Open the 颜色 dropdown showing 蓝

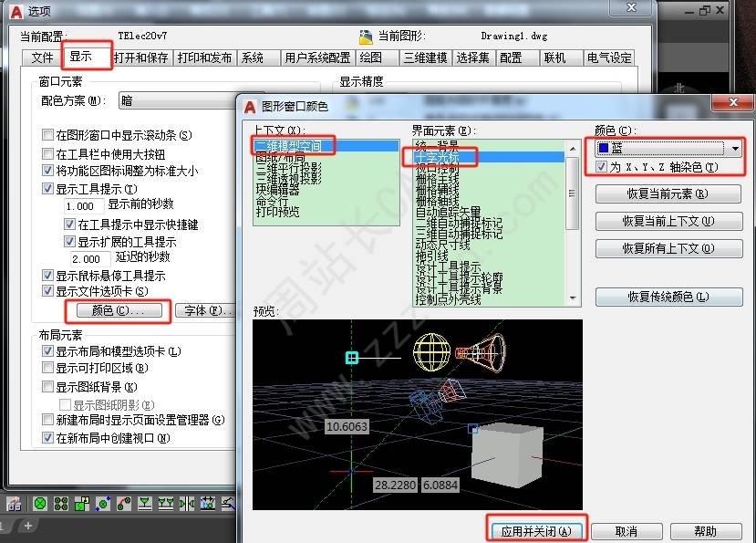click(734, 148)
